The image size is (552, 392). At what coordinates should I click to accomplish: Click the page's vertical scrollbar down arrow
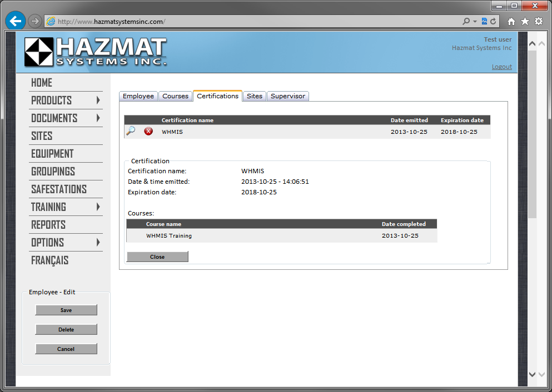[x=532, y=375]
